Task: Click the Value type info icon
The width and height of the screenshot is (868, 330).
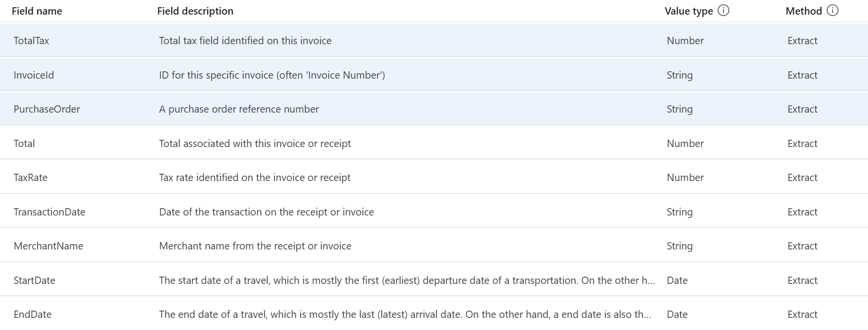Action: pos(723,11)
